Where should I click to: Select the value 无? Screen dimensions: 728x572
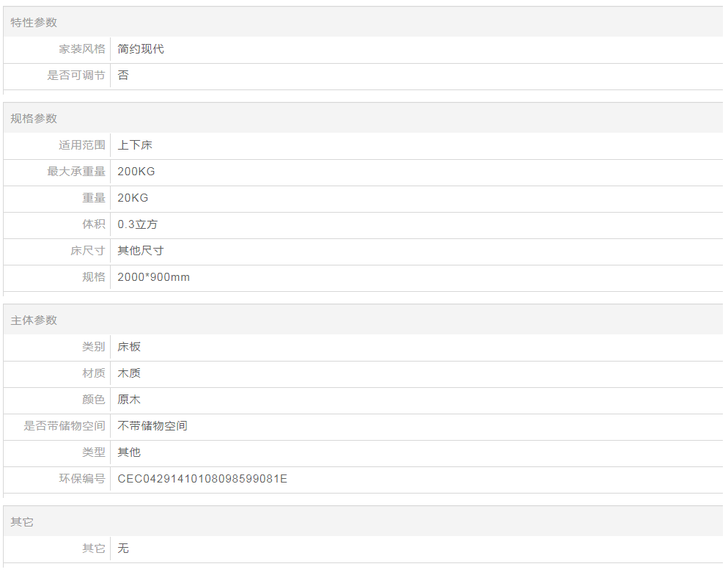pos(123,549)
